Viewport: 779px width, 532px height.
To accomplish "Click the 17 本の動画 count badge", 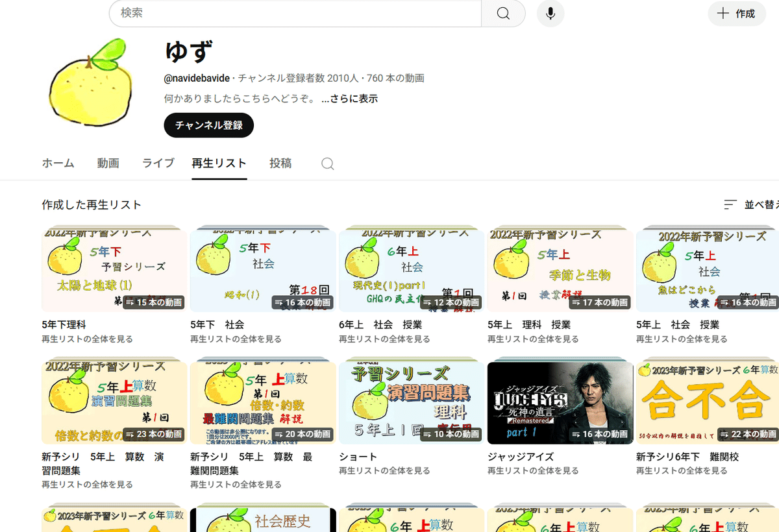I will pos(599,302).
